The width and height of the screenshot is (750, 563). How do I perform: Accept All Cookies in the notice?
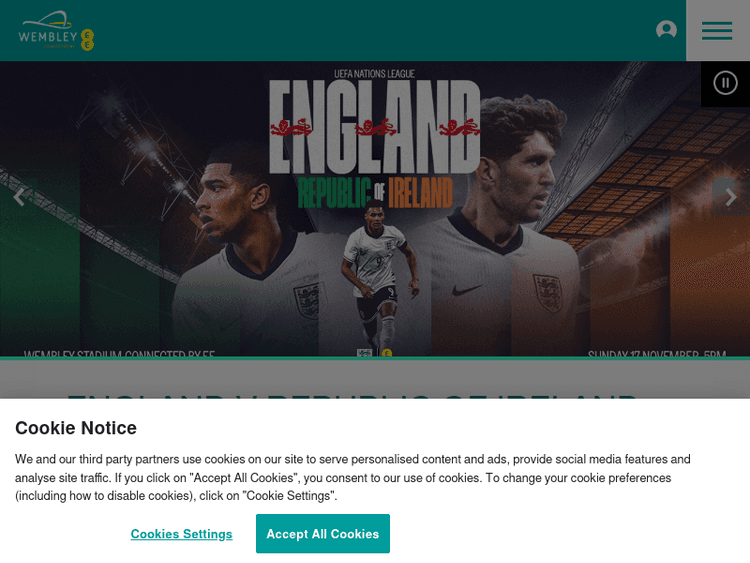click(x=322, y=533)
